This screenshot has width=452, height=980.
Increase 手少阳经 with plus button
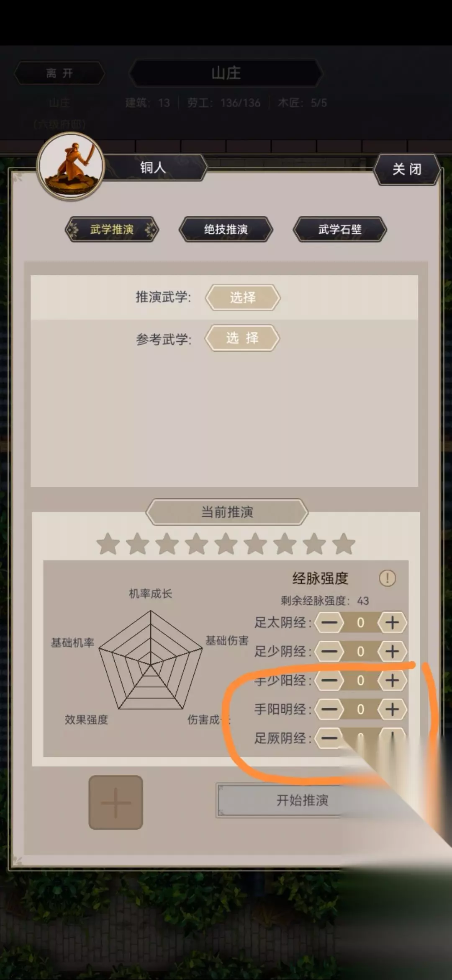click(x=392, y=680)
